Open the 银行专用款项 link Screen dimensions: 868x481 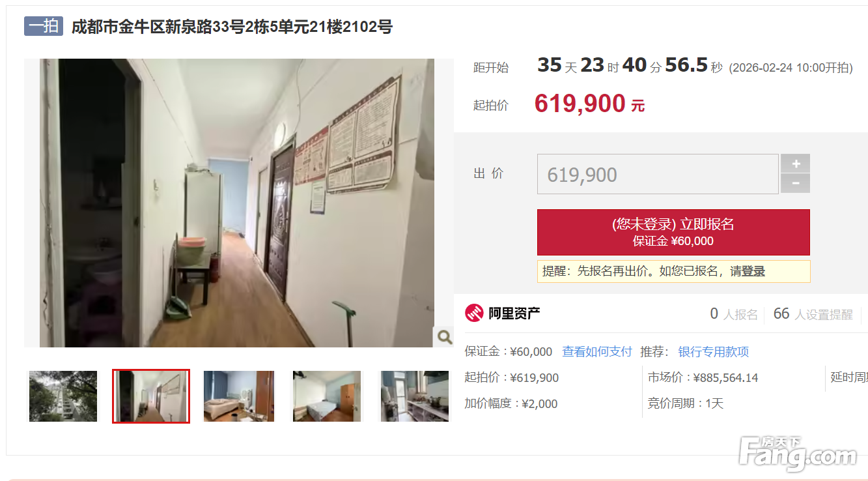tap(714, 352)
